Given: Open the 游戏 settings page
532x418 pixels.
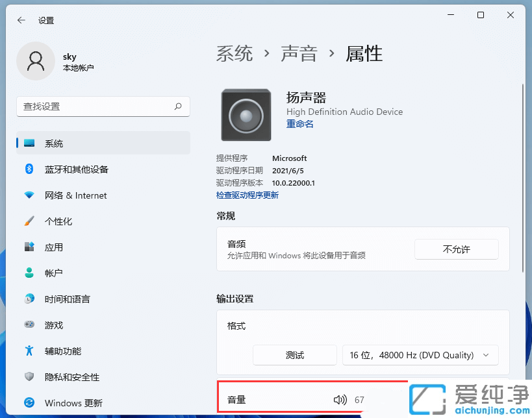Looking at the screenshot, I should [55, 325].
